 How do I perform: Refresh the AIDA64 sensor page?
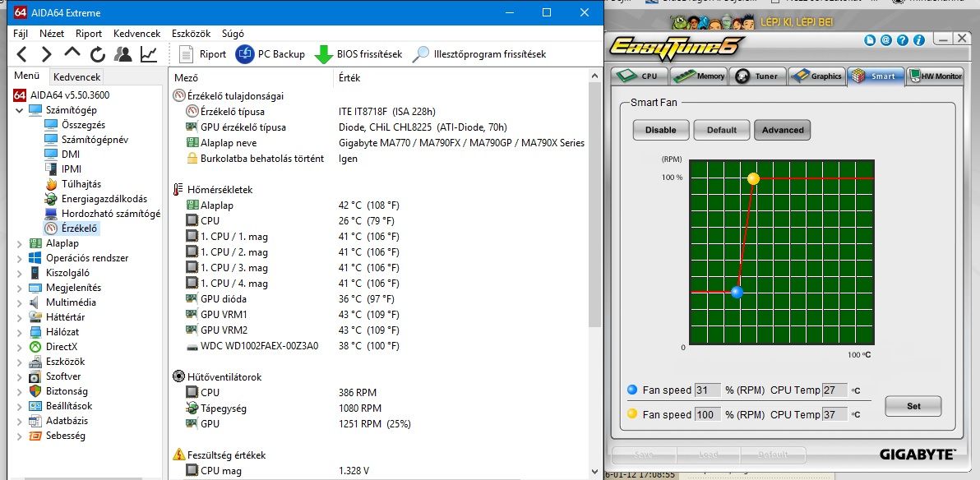98,54
